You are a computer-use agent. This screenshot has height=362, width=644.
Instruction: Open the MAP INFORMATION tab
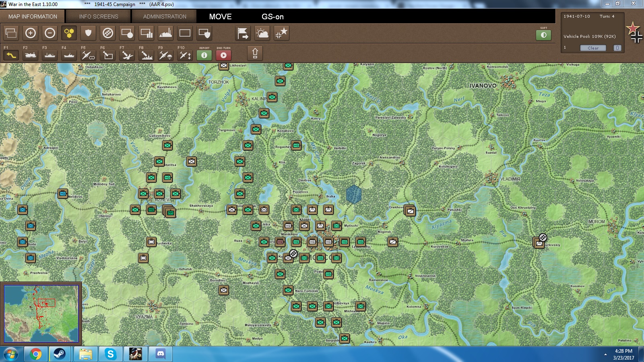click(33, 16)
